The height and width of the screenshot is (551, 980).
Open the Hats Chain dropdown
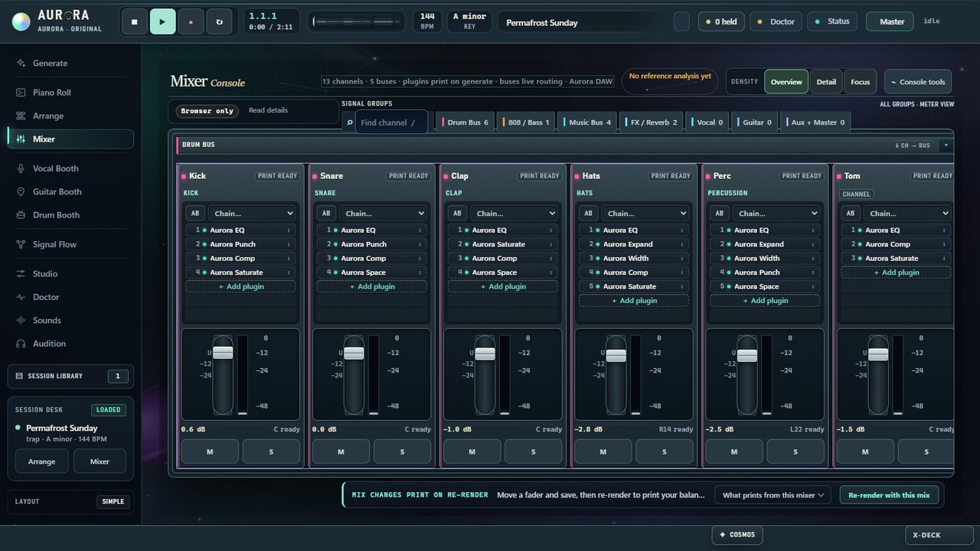(x=645, y=214)
